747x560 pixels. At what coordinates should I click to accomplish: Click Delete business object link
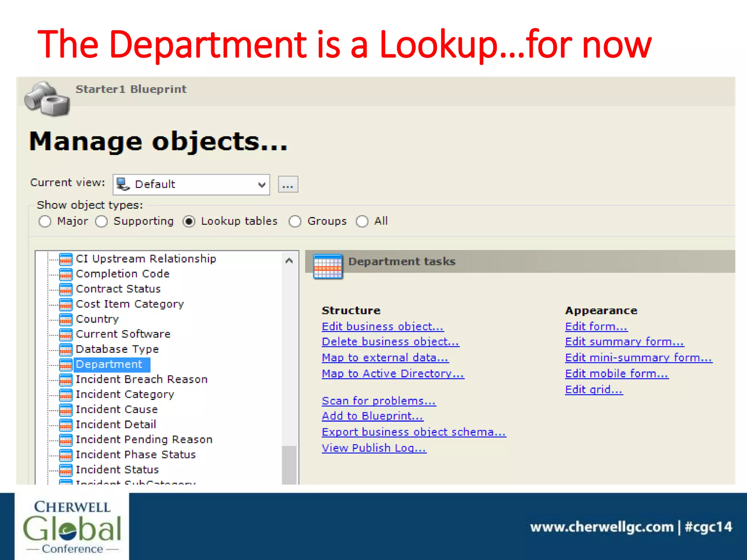tap(390, 342)
